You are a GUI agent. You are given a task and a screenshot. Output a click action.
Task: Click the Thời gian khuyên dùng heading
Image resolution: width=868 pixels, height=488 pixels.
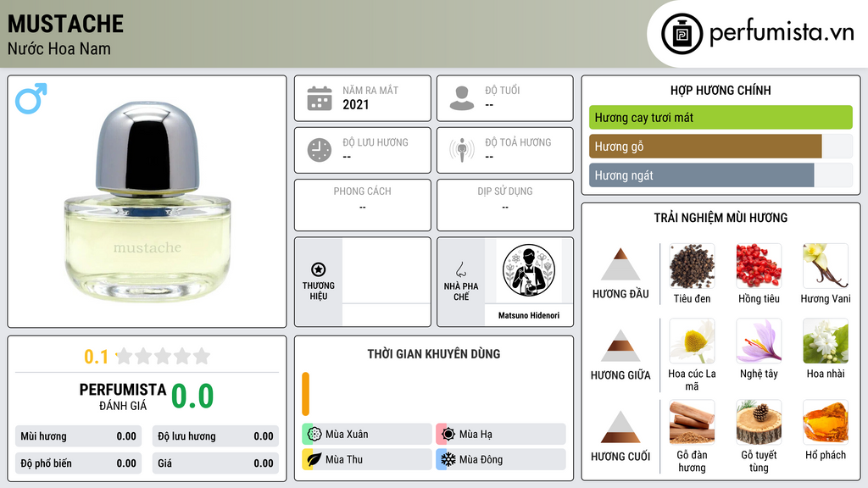[434, 353]
